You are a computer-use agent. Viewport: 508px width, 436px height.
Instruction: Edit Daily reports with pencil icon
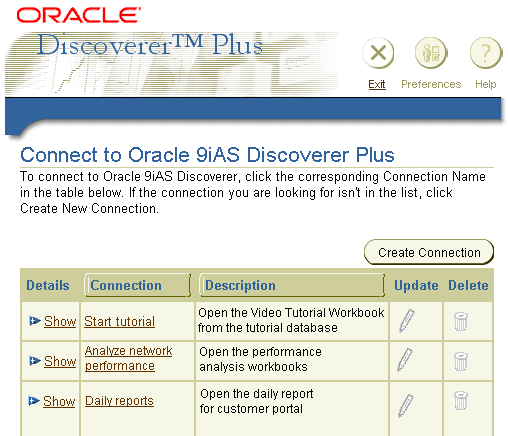(x=406, y=406)
